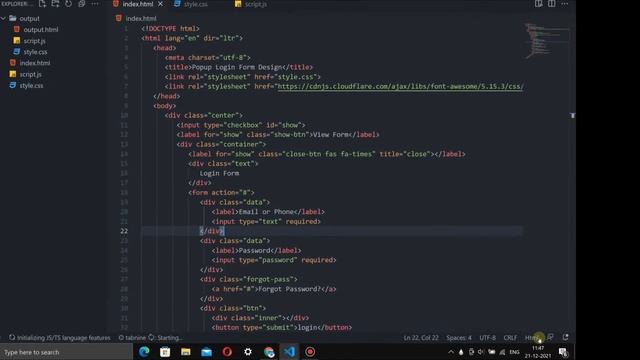This screenshot has width=640, height=360.
Task: Click the tabnine status bar item
Action: 132,338
